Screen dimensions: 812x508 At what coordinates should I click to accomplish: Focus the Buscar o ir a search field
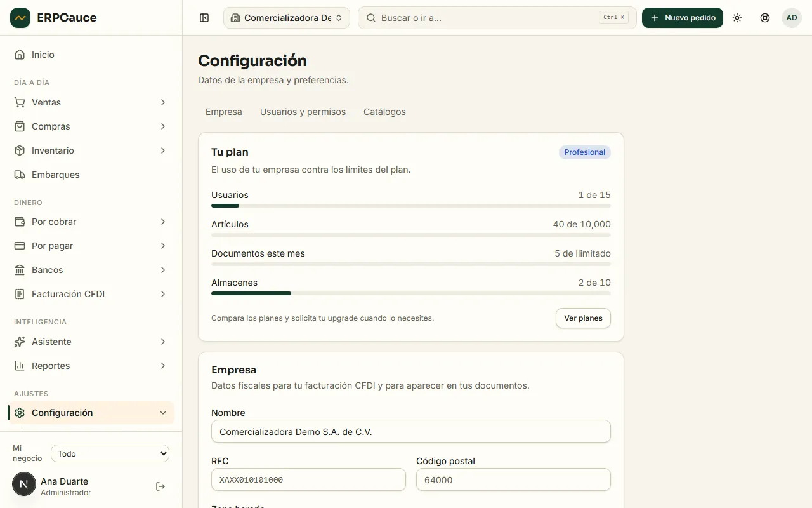point(497,18)
